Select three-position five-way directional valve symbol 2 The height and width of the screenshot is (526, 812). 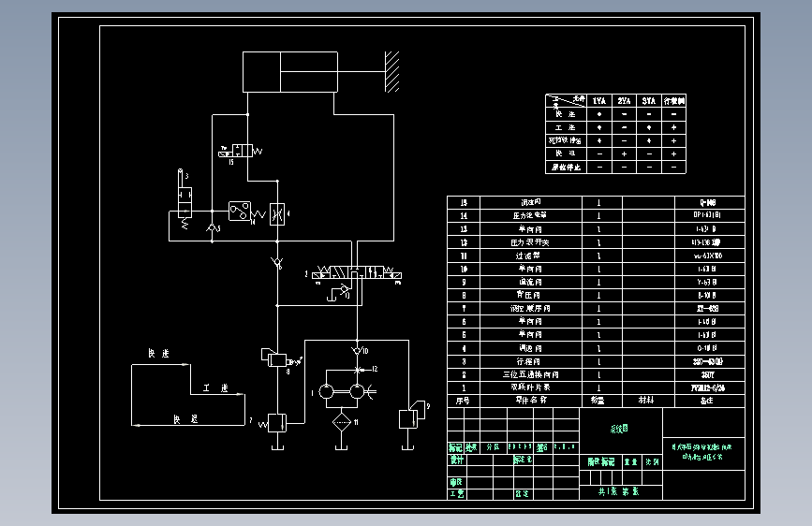point(357,273)
